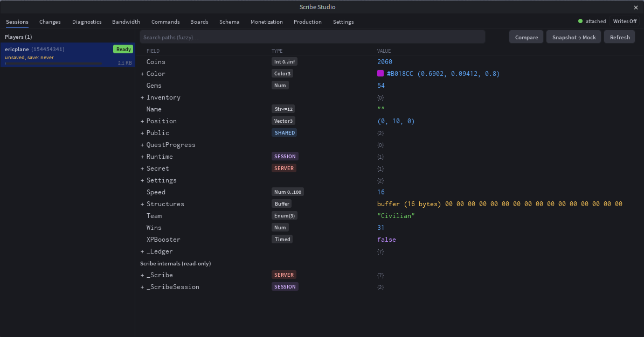Screen dimensions: 644x337
Task: Click the Num badge on Wins row
Action: click(x=280, y=227)
